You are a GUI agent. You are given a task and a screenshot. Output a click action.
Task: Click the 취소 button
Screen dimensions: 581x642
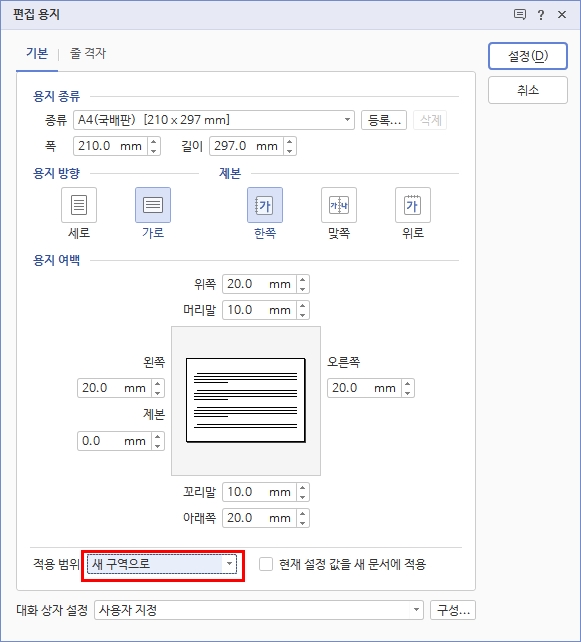pyautogui.click(x=528, y=90)
